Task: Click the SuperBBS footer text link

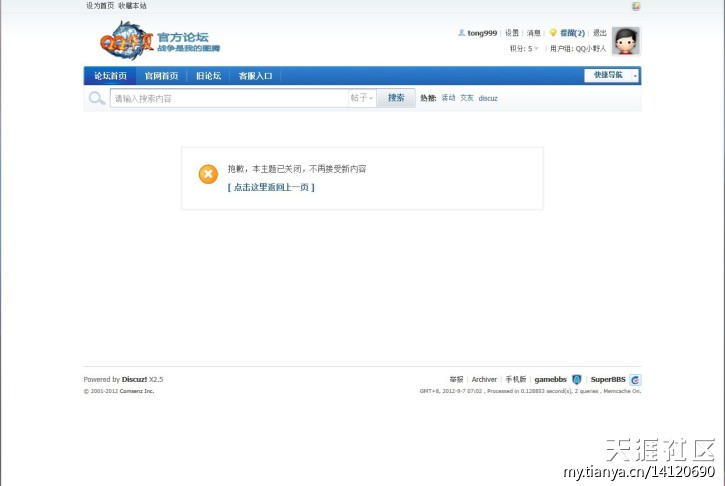Action: tap(608, 379)
